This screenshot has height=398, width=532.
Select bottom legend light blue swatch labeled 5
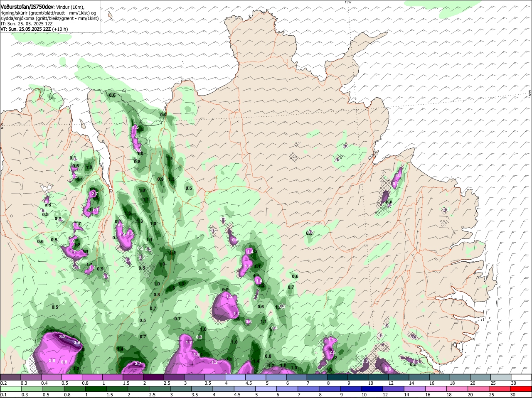[266, 389]
